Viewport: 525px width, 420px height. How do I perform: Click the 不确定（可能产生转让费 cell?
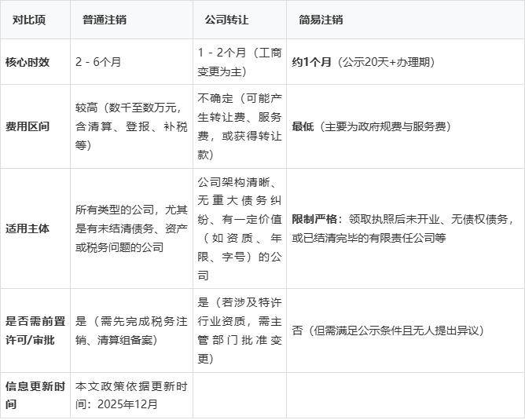(240, 126)
